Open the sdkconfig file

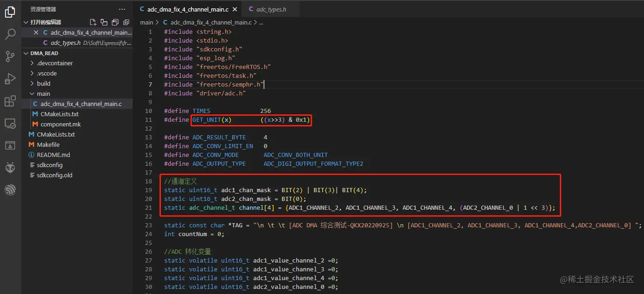(x=49, y=165)
